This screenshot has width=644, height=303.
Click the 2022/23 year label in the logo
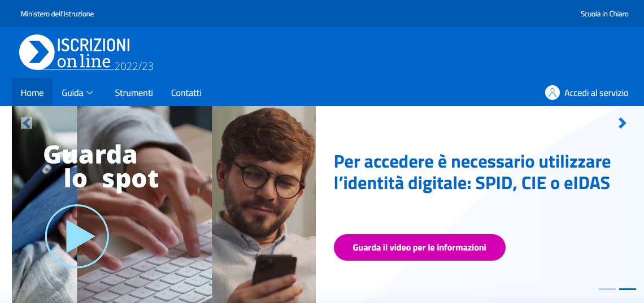(134, 67)
